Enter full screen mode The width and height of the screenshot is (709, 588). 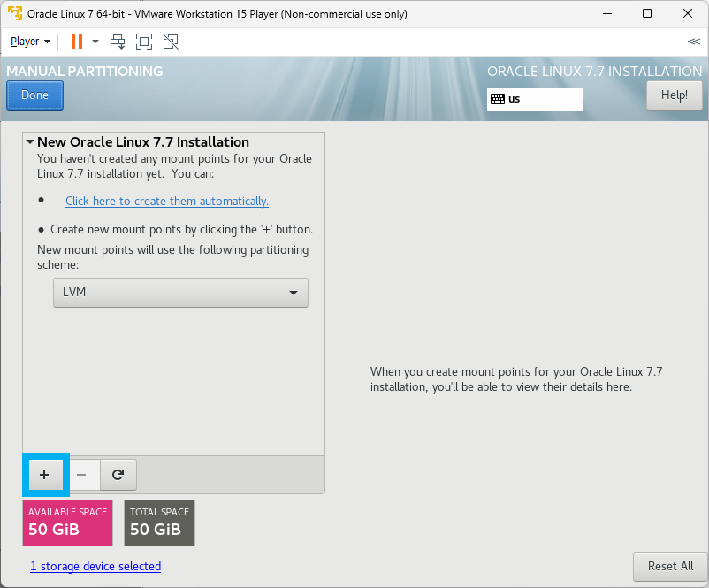144,42
